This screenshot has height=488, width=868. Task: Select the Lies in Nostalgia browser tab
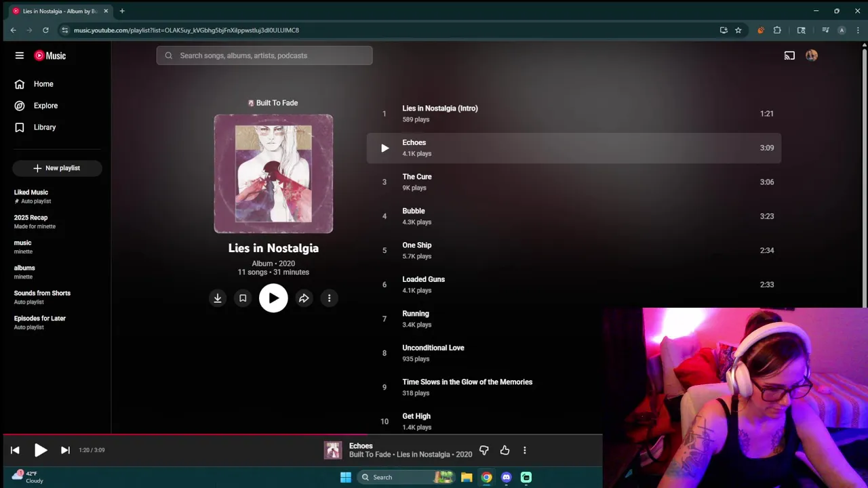click(x=60, y=11)
